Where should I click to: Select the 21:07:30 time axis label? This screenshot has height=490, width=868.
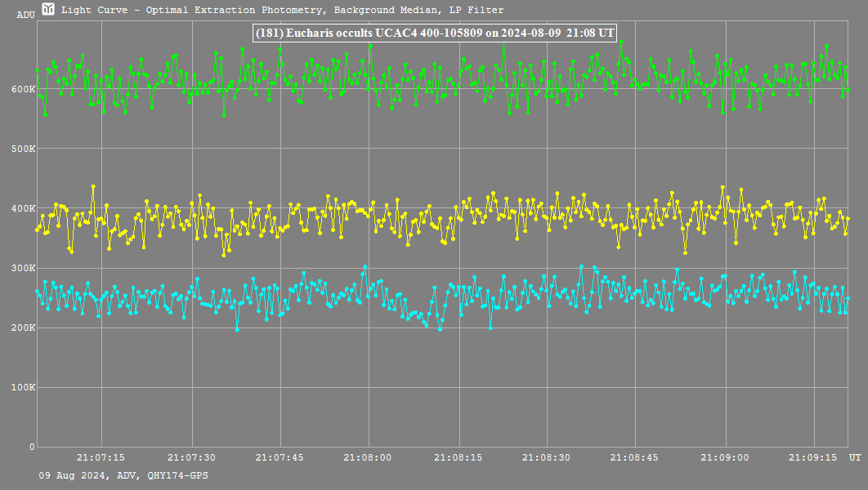pyautogui.click(x=190, y=458)
